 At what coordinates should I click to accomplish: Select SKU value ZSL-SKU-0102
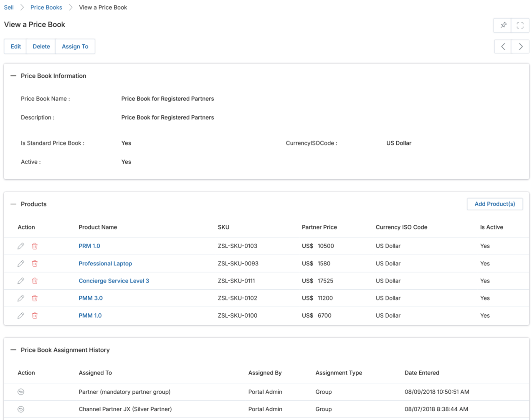(x=237, y=298)
